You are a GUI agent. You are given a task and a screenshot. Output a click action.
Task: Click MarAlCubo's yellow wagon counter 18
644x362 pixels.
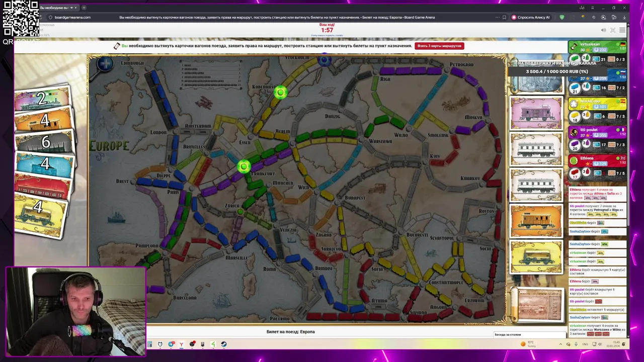[x=575, y=117]
